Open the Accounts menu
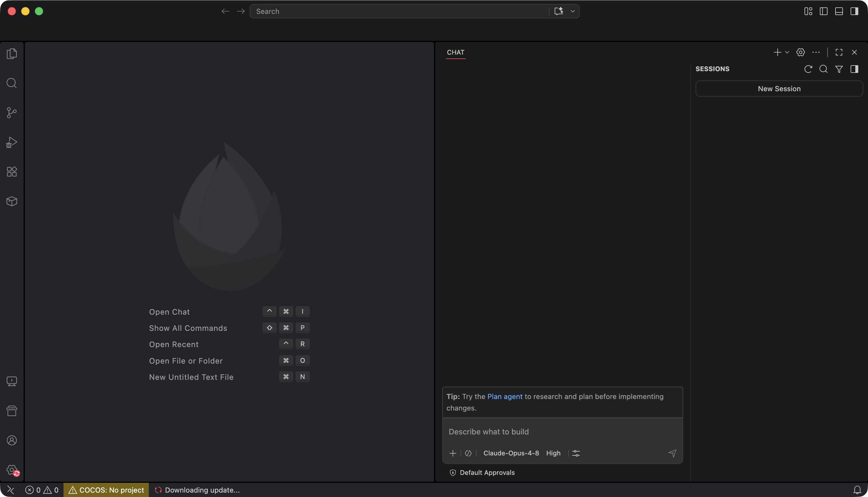This screenshot has height=497, width=868. 12,440
